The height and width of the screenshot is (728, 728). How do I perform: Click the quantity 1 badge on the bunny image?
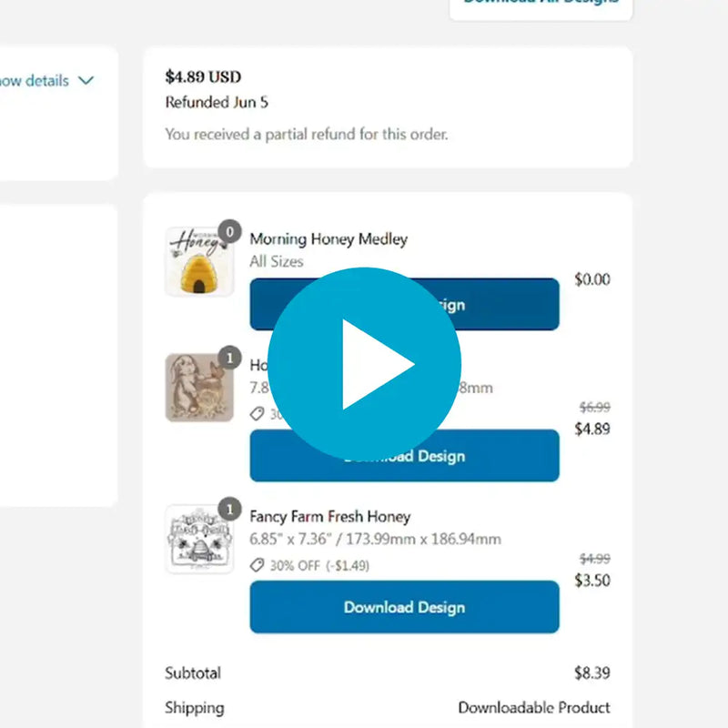[229, 358]
